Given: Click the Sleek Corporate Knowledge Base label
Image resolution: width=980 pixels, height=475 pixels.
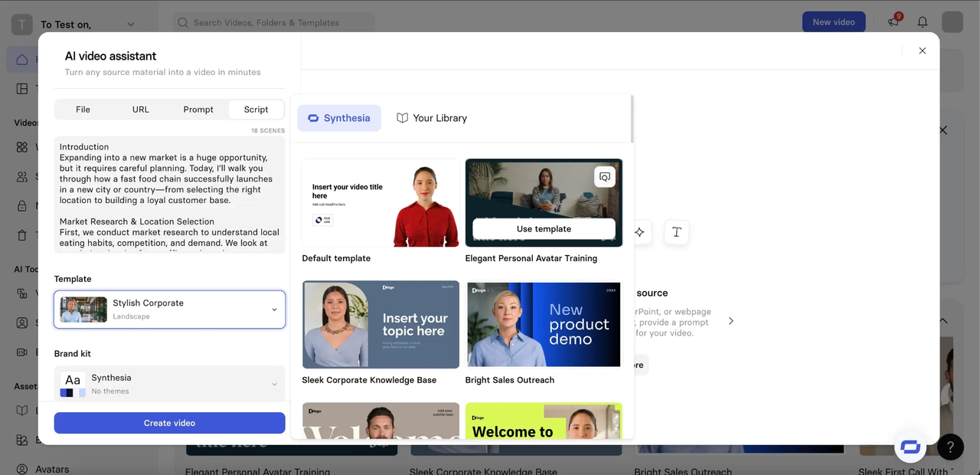Looking at the screenshot, I should point(369,380).
